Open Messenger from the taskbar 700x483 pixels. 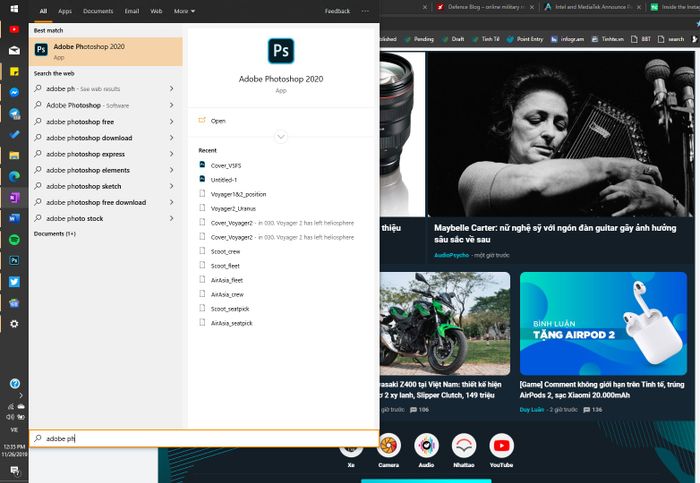click(x=14, y=92)
